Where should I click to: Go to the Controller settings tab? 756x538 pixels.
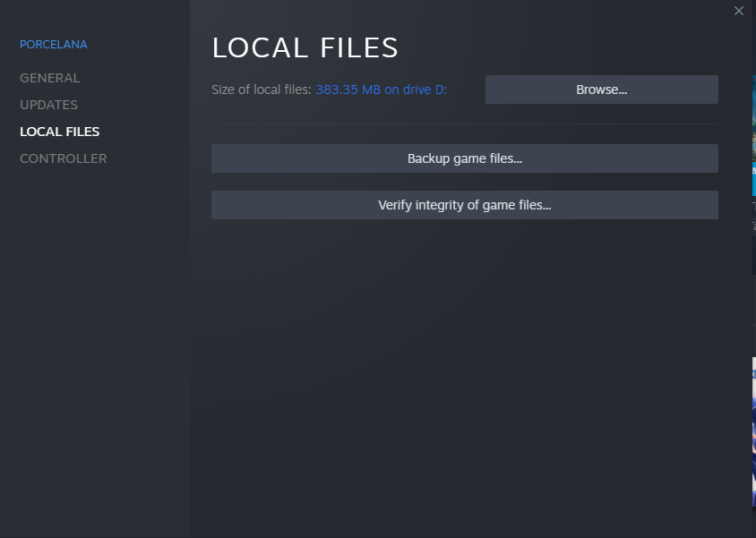pyautogui.click(x=64, y=158)
